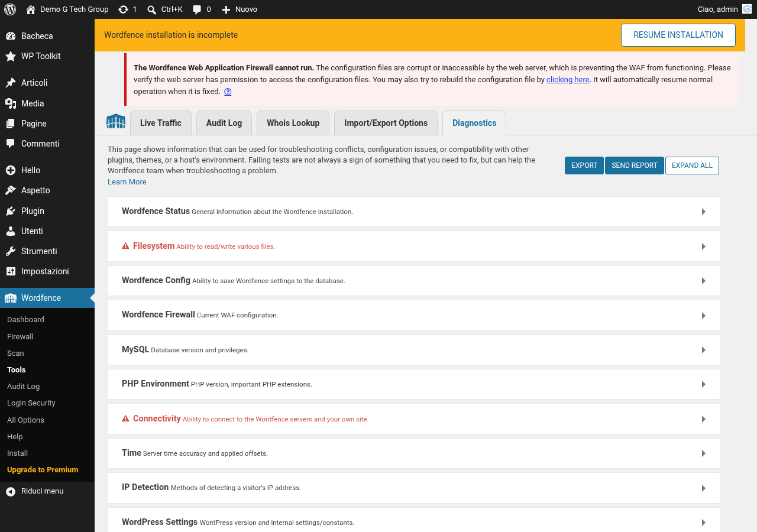Open the WordPress logo menu
757x532 pixels.
(x=10, y=9)
